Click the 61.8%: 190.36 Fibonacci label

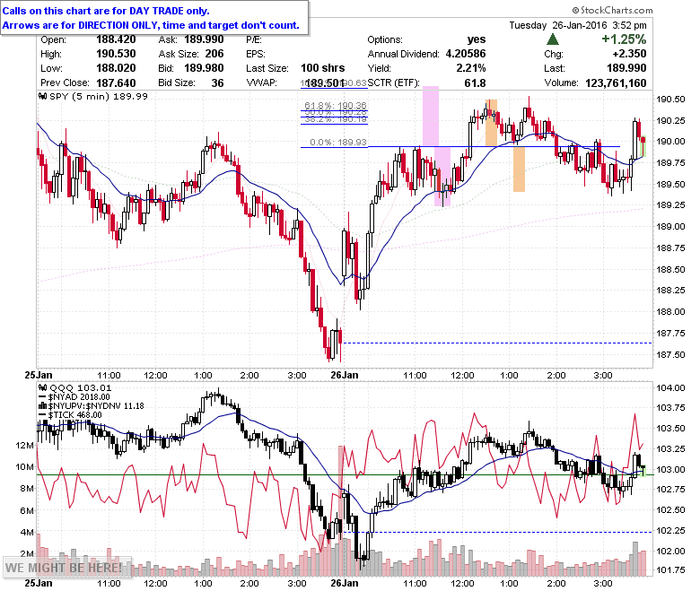pyautogui.click(x=336, y=106)
